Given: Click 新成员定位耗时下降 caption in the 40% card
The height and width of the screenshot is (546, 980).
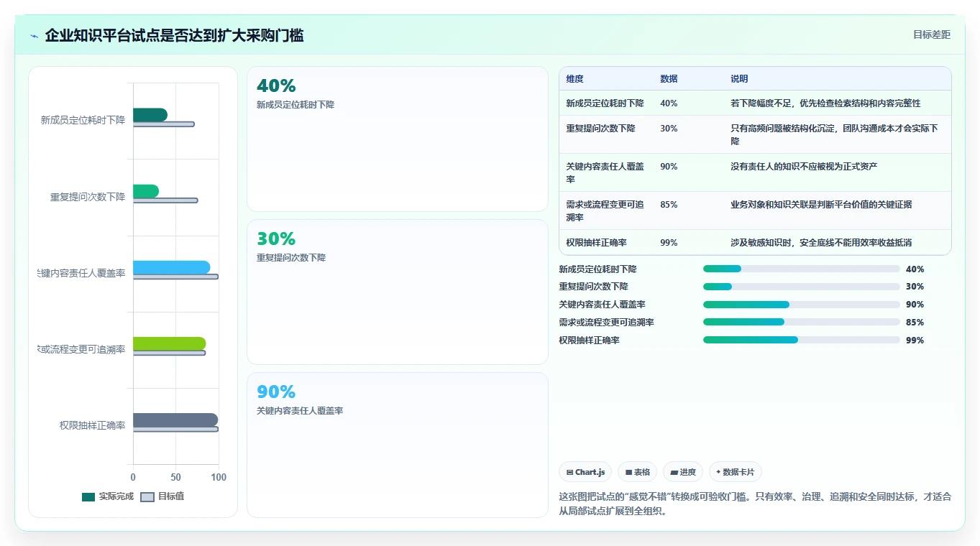Looking at the screenshot, I should [x=296, y=105].
